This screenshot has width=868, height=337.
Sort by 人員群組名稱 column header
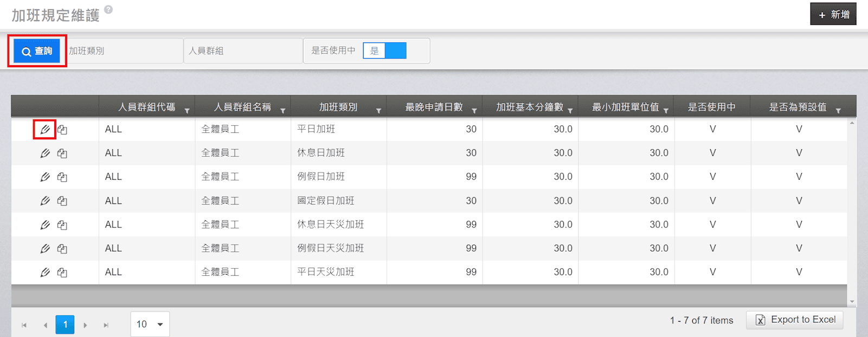(242, 107)
